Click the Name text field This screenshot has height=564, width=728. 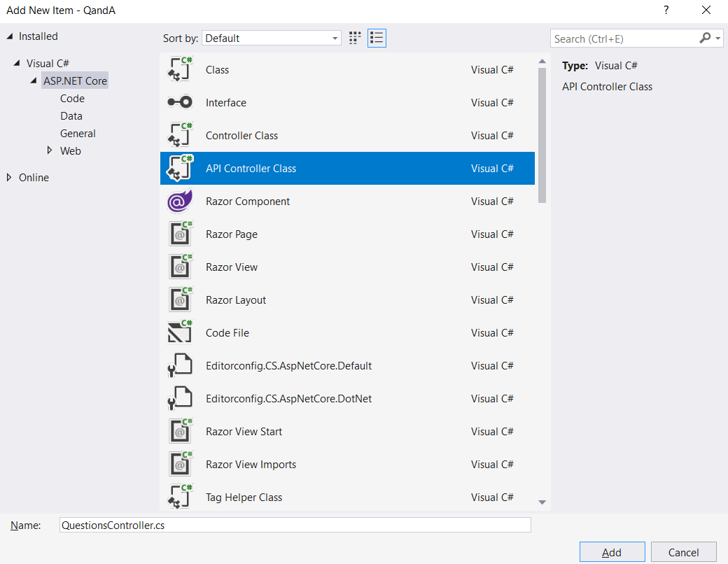point(295,525)
